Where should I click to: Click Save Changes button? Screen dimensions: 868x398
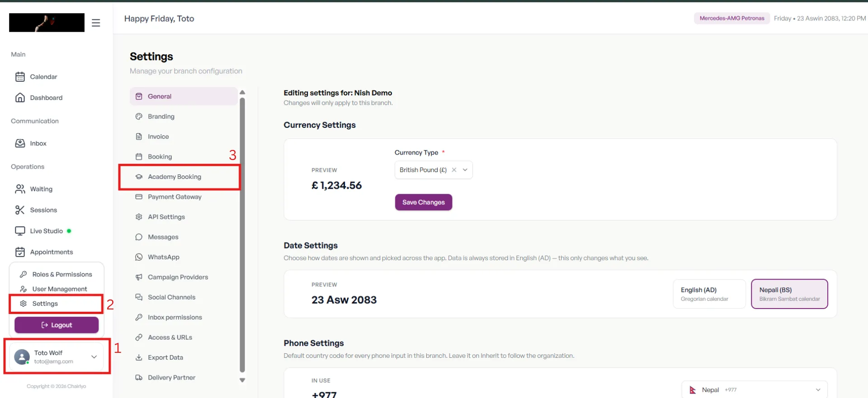pos(424,202)
